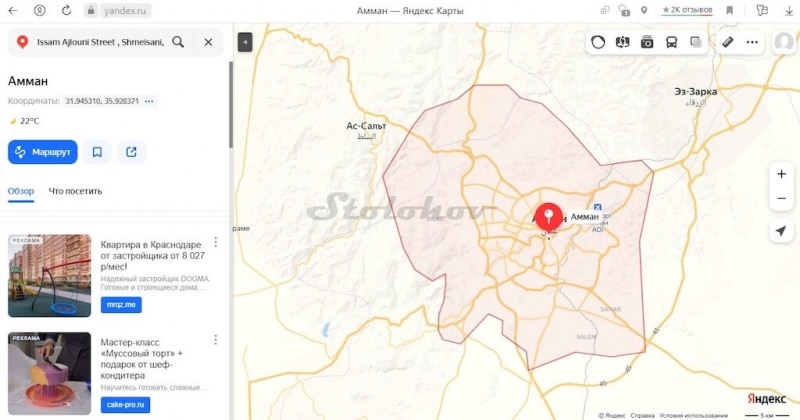
Task: Click the Маршрут route button
Action: 42,152
